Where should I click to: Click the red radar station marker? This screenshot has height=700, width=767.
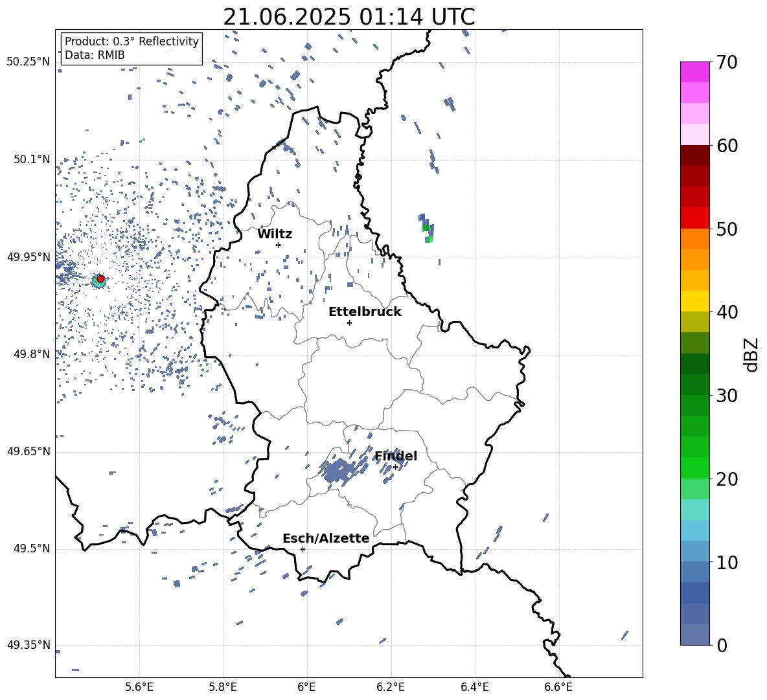[x=100, y=279]
